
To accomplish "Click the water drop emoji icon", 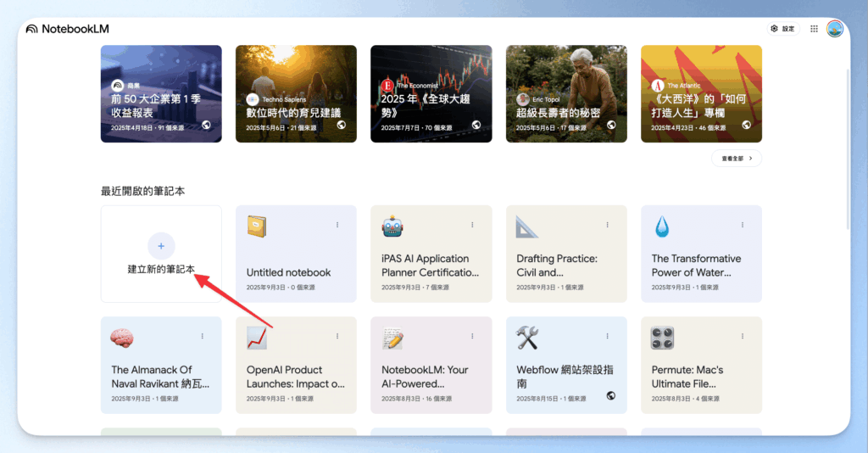I will point(661,227).
